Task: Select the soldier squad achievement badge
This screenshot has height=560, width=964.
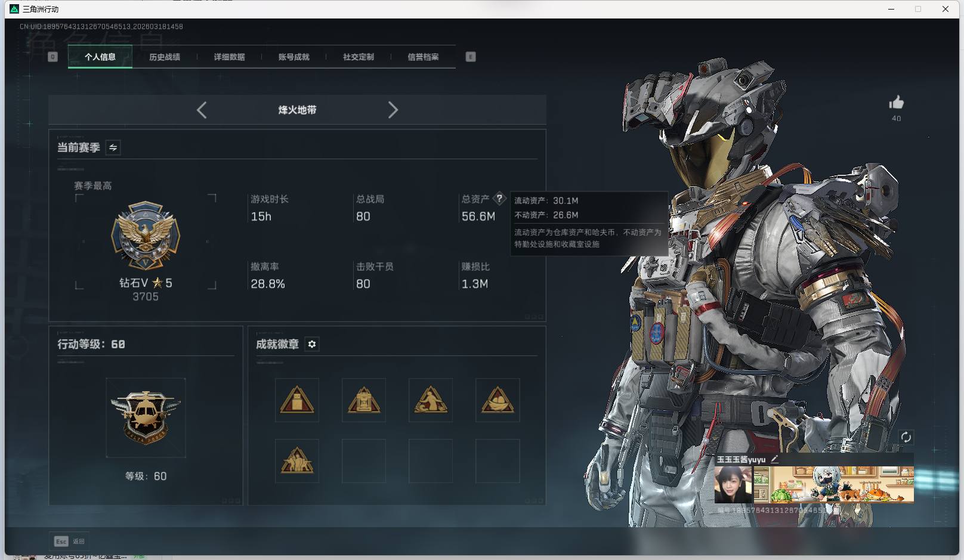Action: coord(297,461)
